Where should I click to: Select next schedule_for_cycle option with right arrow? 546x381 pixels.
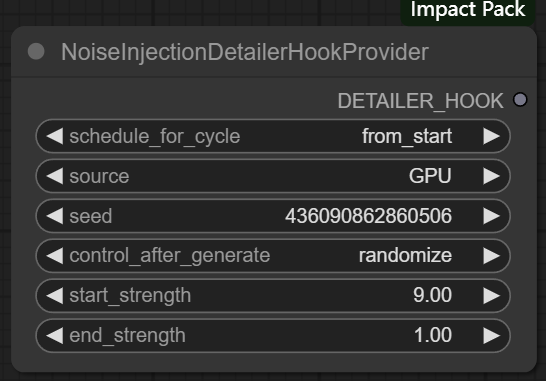pyautogui.click(x=491, y=136)
